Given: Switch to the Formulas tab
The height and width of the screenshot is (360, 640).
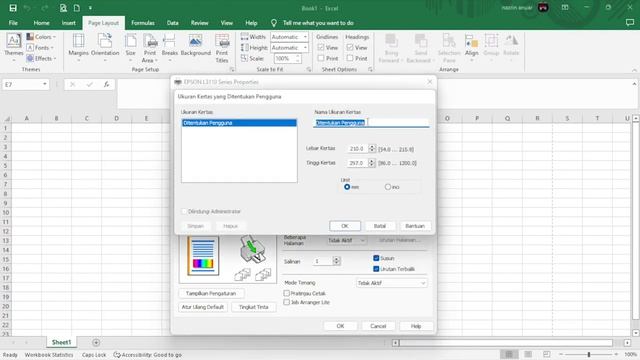Looking at the screenshot, I should [x=143, y=23].
